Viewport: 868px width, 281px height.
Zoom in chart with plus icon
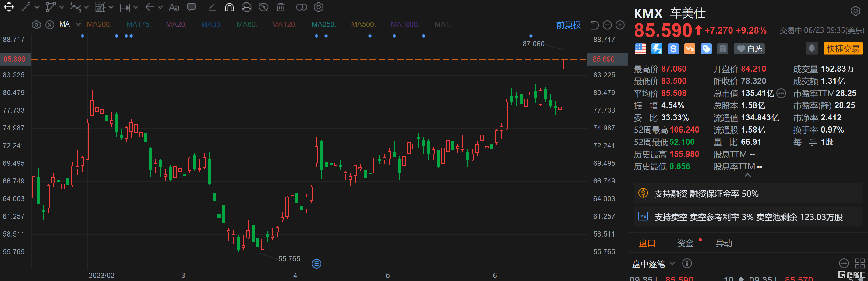[620, 25]
